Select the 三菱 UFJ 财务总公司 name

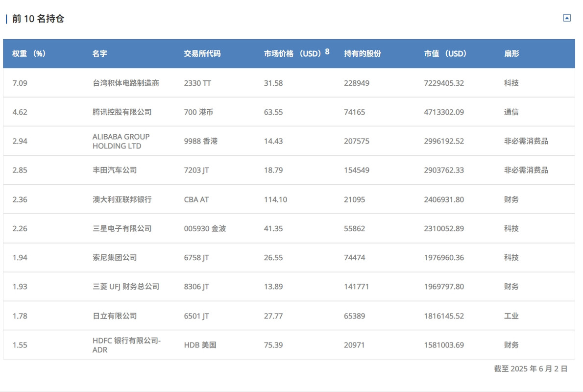tap(126, 286)
